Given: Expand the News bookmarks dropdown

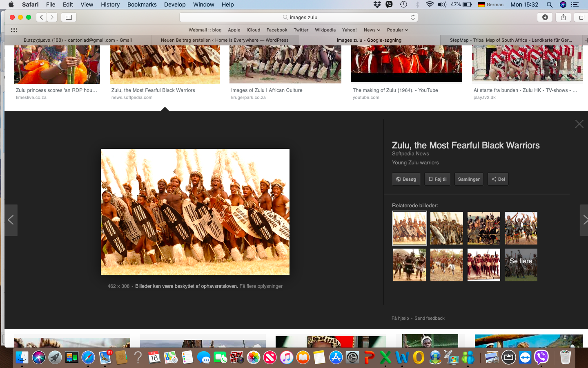Looking at the screenshot, I should (372, 30).
